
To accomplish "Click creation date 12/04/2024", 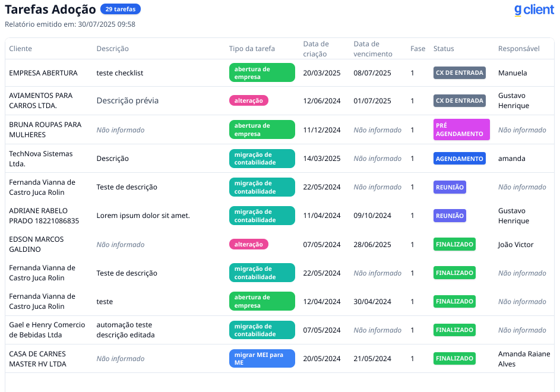I will pos(322,302).
